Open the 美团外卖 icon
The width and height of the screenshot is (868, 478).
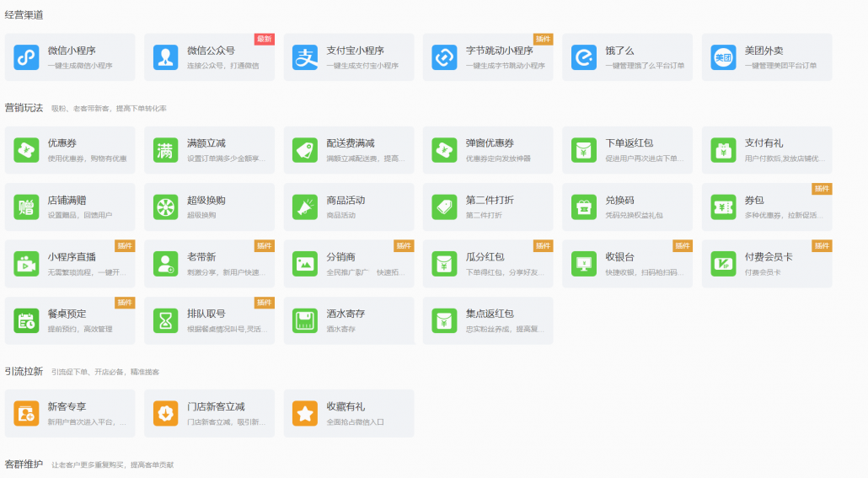[723, 57]
